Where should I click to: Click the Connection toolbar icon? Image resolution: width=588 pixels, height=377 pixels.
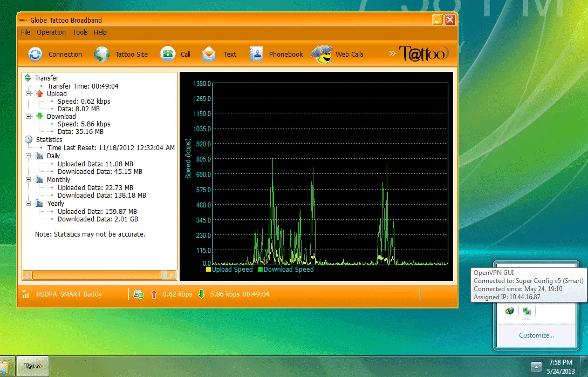(35, 54)
